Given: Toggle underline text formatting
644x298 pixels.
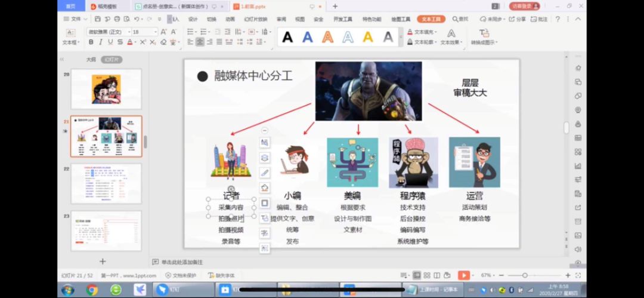Looking at the screenshot, I should [110, 42].
